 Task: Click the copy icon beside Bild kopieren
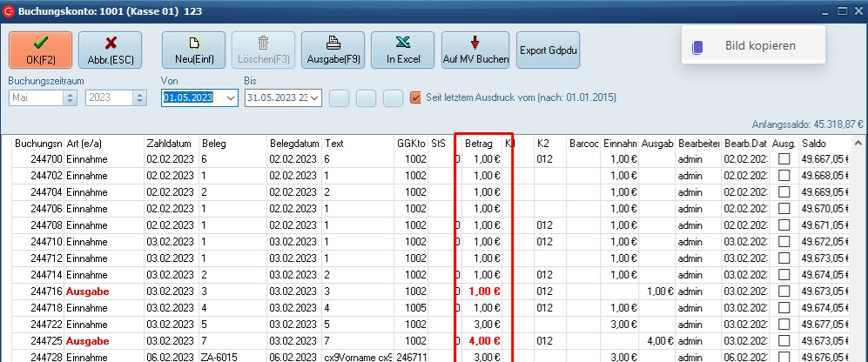[696, 46]
